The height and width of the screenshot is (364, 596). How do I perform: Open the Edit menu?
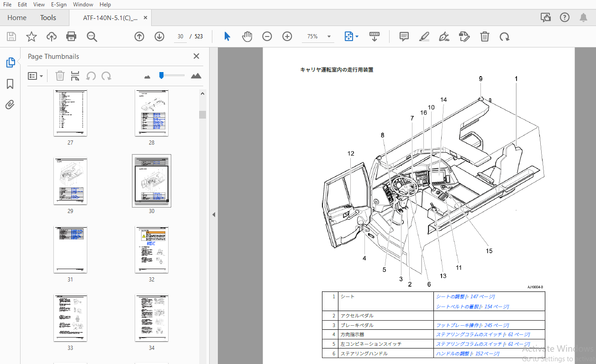(22, 4)
